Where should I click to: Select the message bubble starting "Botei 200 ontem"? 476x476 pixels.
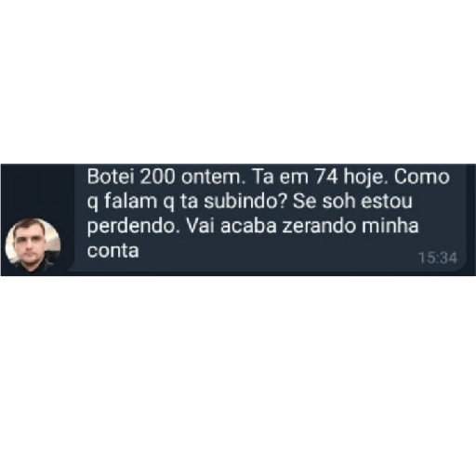click(269, 218)
